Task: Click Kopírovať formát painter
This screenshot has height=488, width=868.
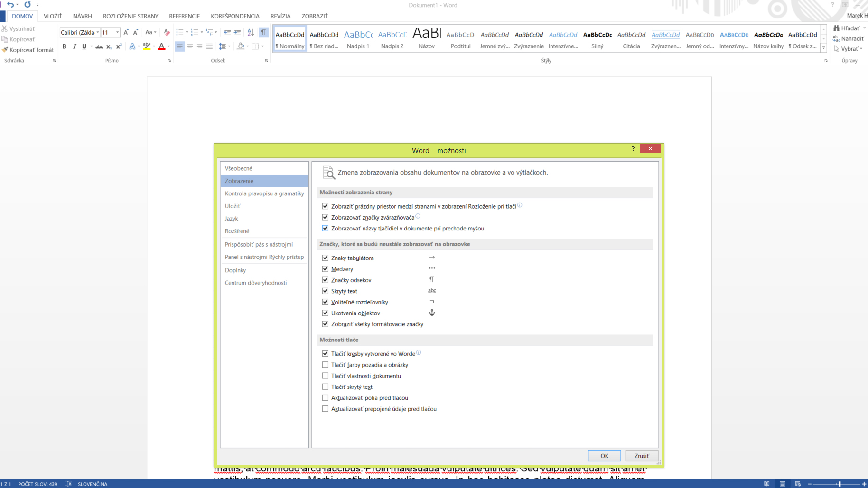Action: coord(28,50)
